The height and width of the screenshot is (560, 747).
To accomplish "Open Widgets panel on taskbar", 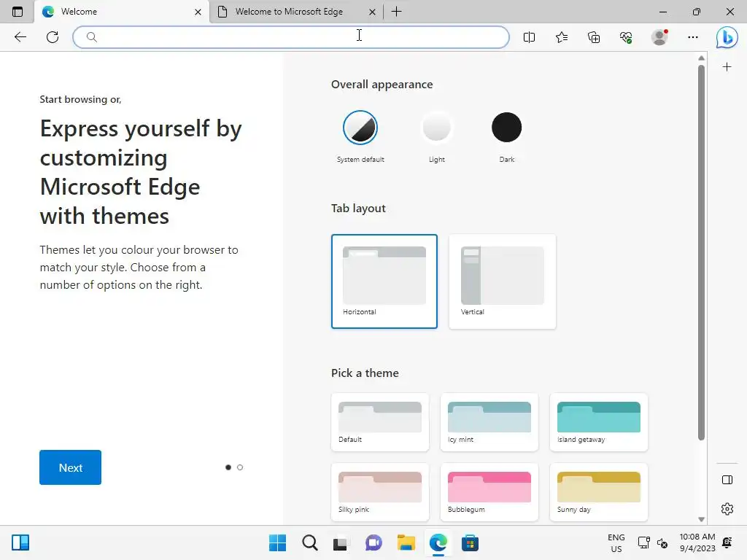I will coord(20,542).
